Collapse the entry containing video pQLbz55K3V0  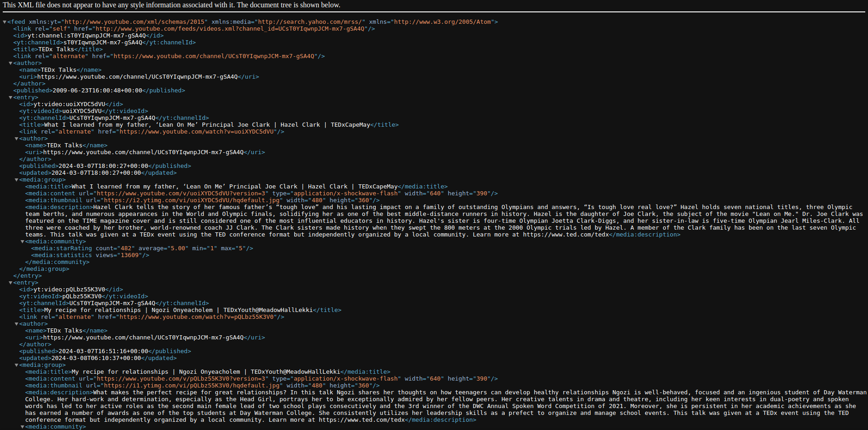pyautogui.click(x=11, y=283)
